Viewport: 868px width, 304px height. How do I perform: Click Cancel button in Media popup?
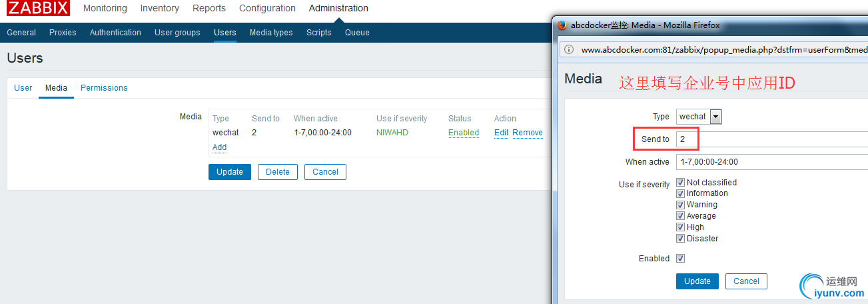pos(746,281)
